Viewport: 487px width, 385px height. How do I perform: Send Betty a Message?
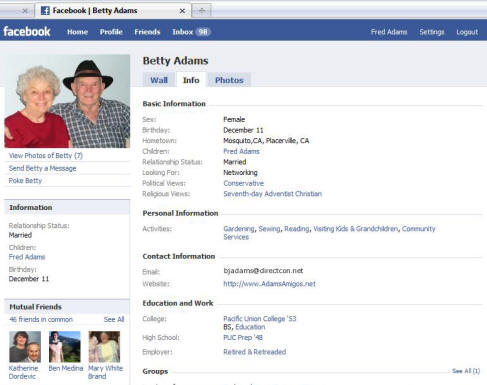pyautogui.click(x=42, y=168)
